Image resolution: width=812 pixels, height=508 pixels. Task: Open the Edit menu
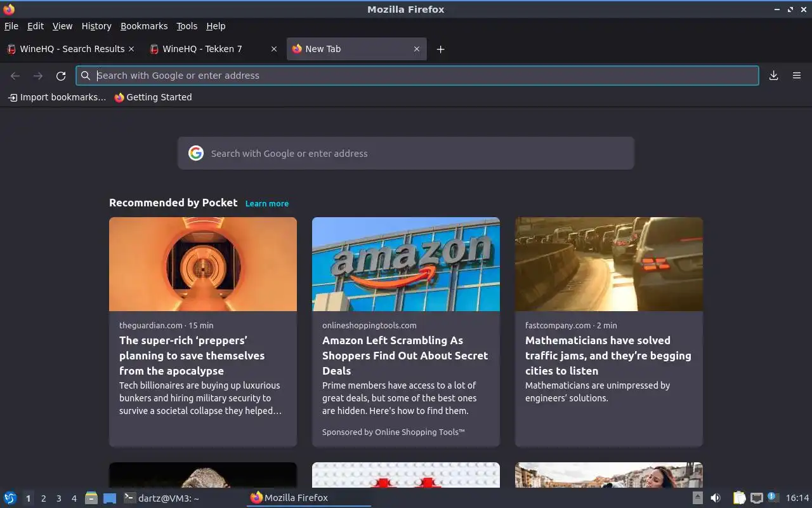pos(36,26)
